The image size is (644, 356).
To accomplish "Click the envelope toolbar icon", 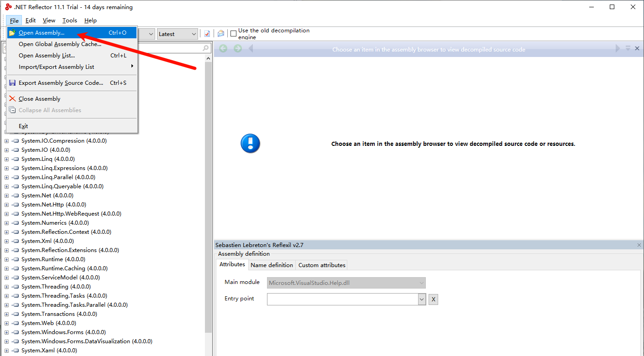I will (x=221, y=34).
